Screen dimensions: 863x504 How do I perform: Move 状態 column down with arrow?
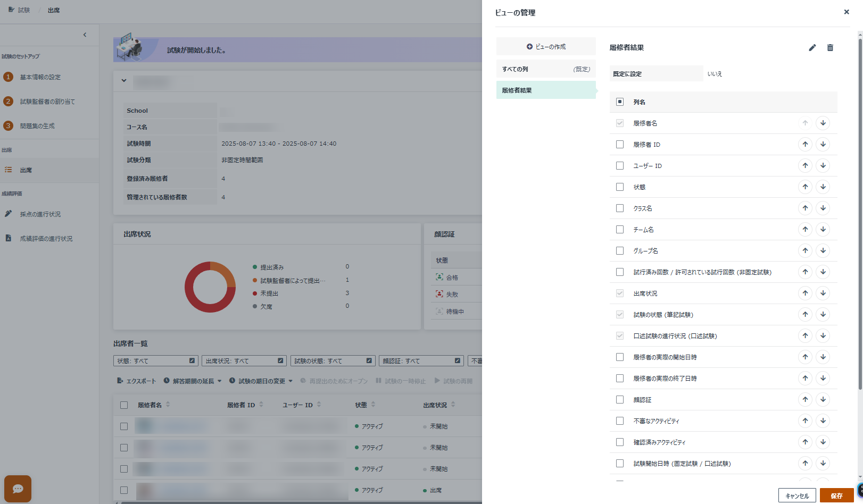click(823, 187)
